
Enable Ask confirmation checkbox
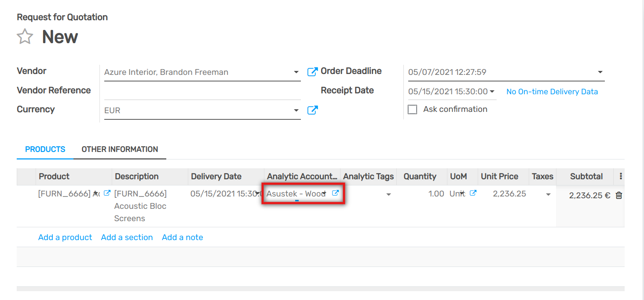(x=413, y=110)
